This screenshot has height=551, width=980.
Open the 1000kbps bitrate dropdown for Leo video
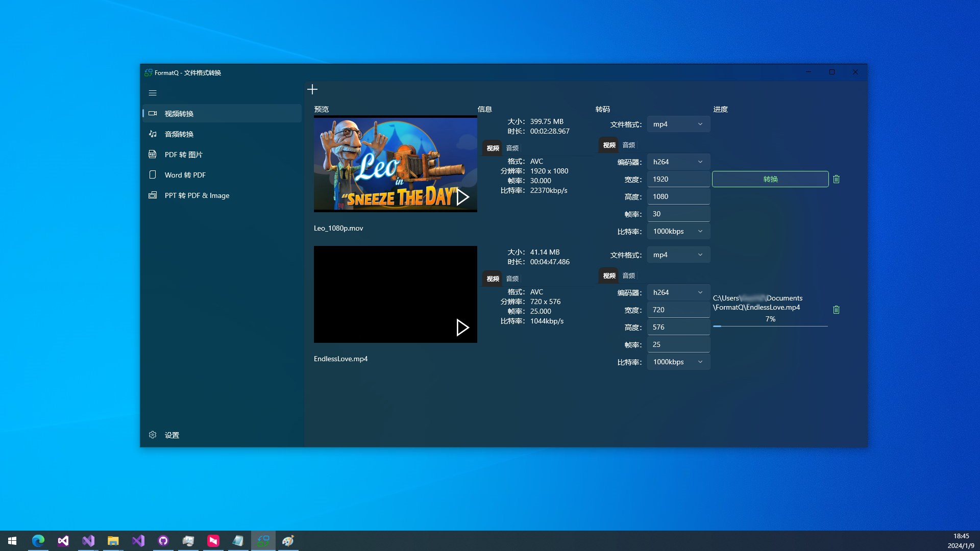[x=678, y=232]
